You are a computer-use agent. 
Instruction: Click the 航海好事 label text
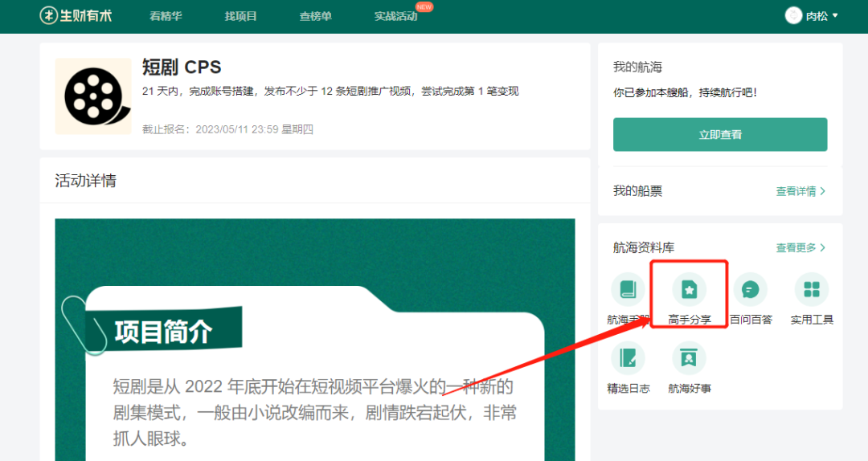pyautogui.click(x=690, y=389)
